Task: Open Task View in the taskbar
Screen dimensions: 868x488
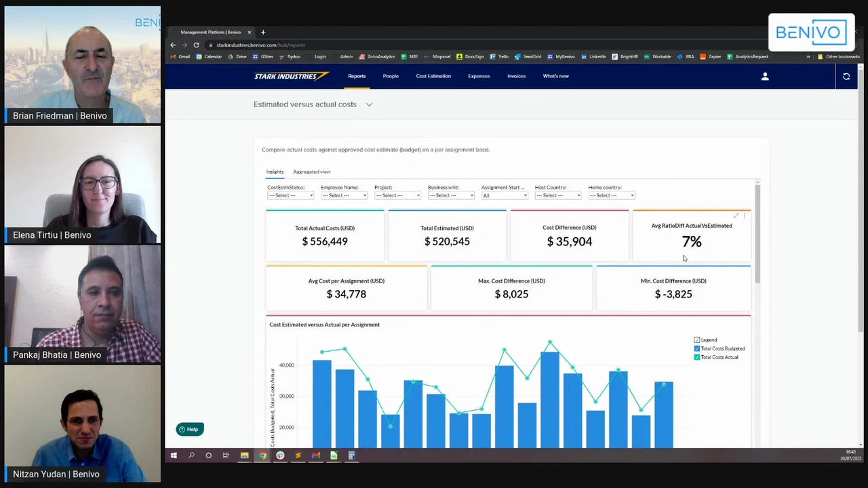Action: click(x=226, y=455)
